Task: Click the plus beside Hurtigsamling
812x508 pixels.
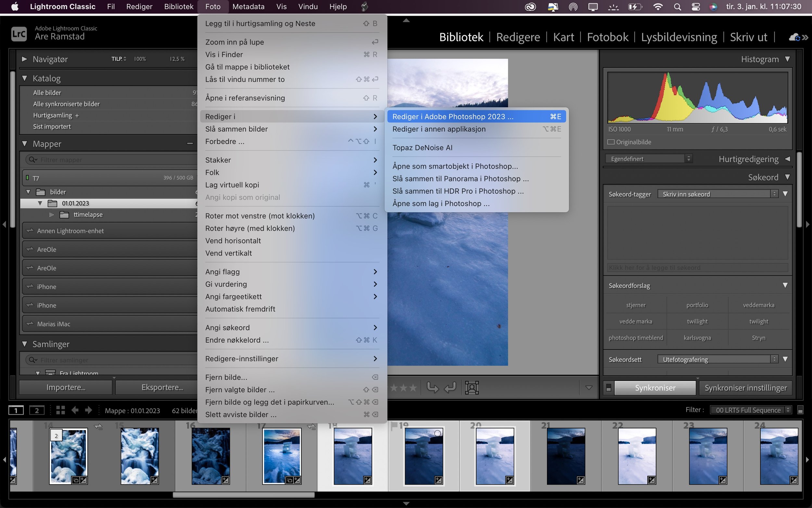Action: click(77, 115)
